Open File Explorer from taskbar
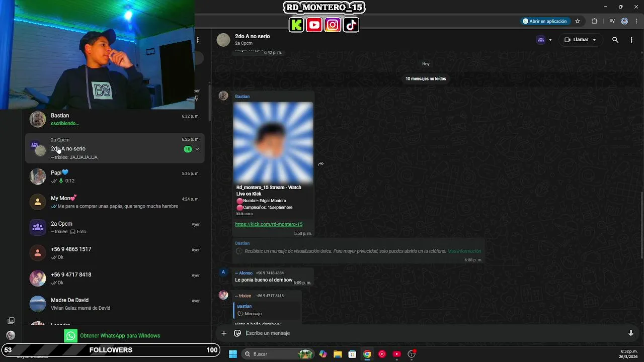 tap(338, 354)
